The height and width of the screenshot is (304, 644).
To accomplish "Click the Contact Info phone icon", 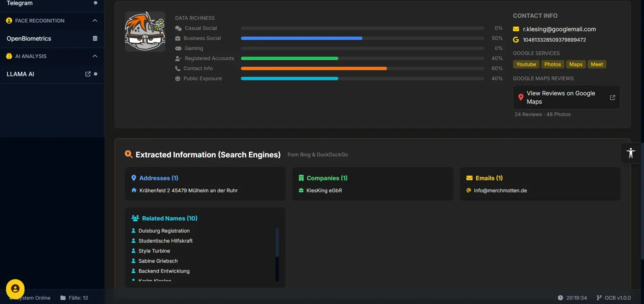I will coord(178,69).
